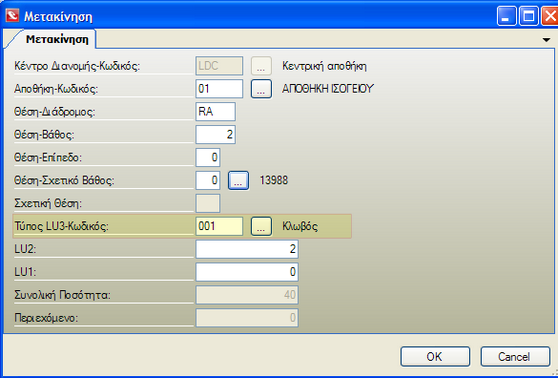Click the Συνολική Ποσότητα field showing 40
Viewport: 558px width, 378px height.
247,295
